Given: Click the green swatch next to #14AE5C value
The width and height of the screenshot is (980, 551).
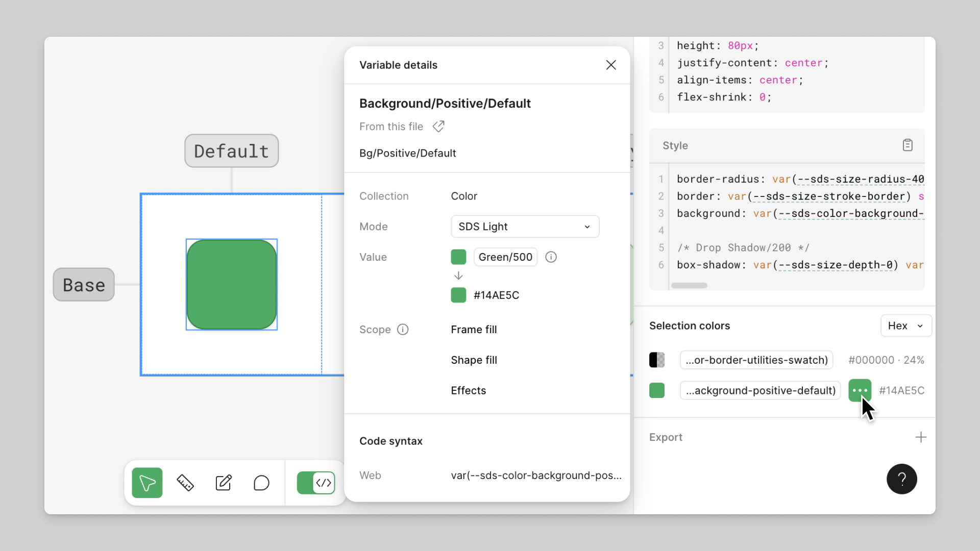Looking at the screenshot, I should coord(458,295).
